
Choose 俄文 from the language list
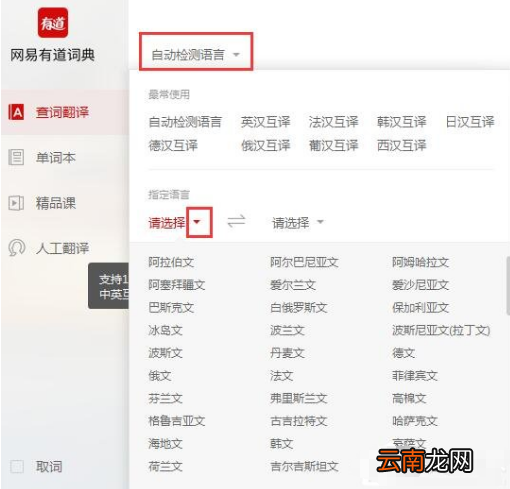(160, 376)
